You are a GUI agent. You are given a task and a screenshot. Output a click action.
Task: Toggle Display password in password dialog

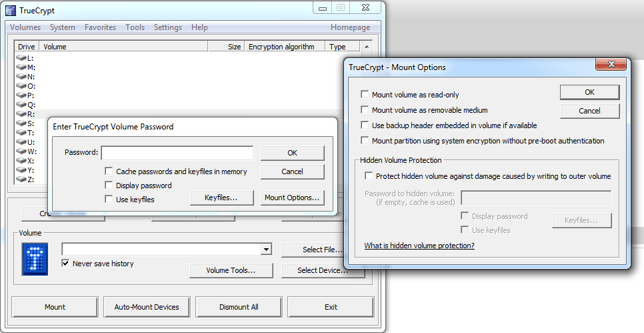click(109, 185)
